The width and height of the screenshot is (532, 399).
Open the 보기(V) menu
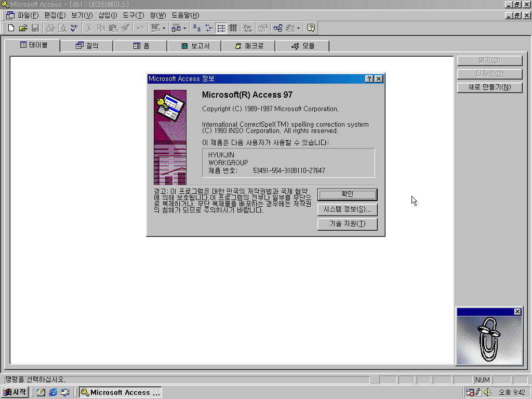pyautogui.click(x=82, y=15)
